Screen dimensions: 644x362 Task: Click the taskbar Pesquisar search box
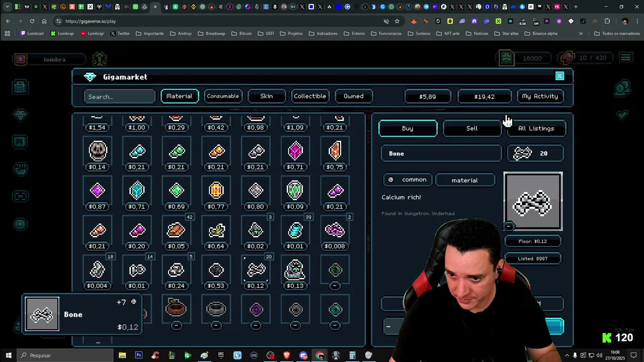[x=65, y=355]
